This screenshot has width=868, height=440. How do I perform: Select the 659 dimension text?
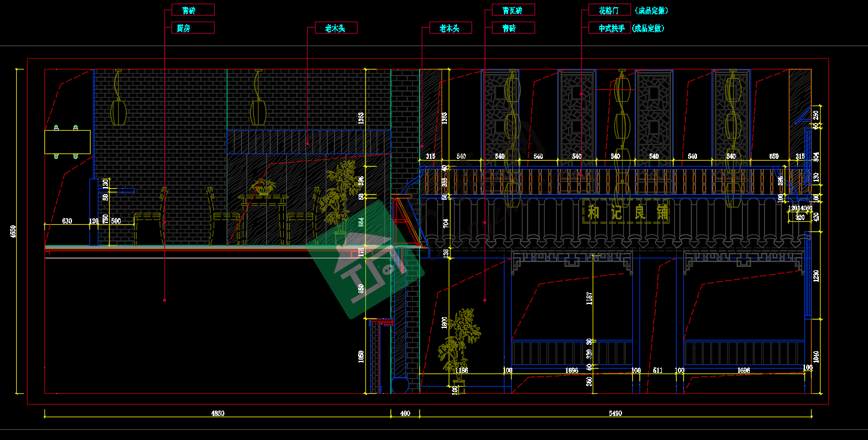coord(774,156)
